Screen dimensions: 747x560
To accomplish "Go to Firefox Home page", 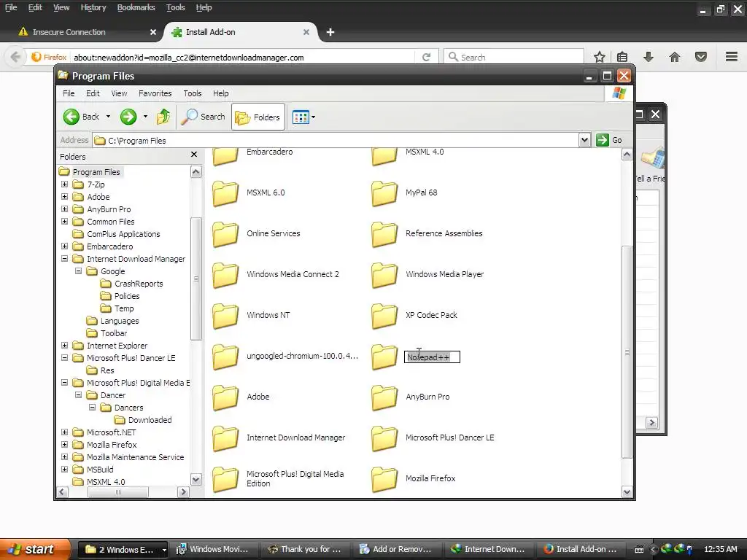I will point(675,57).
